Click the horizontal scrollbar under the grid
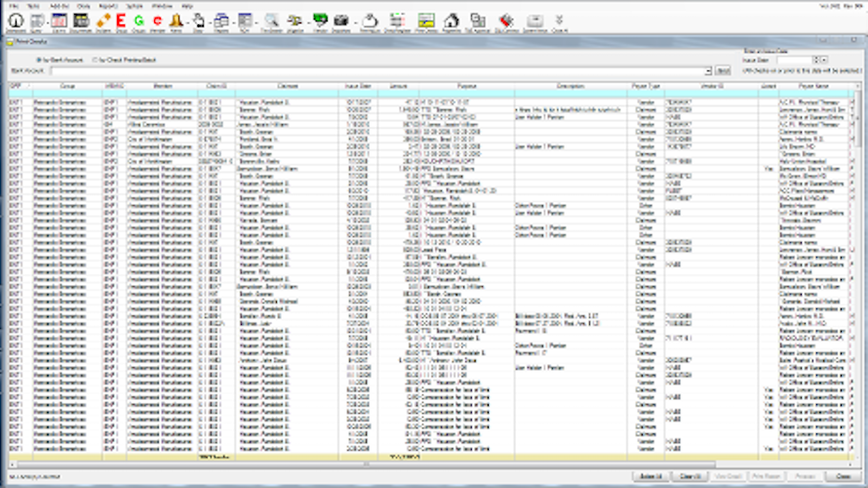This screenshot has height=488, width=868. coord(366,465)
